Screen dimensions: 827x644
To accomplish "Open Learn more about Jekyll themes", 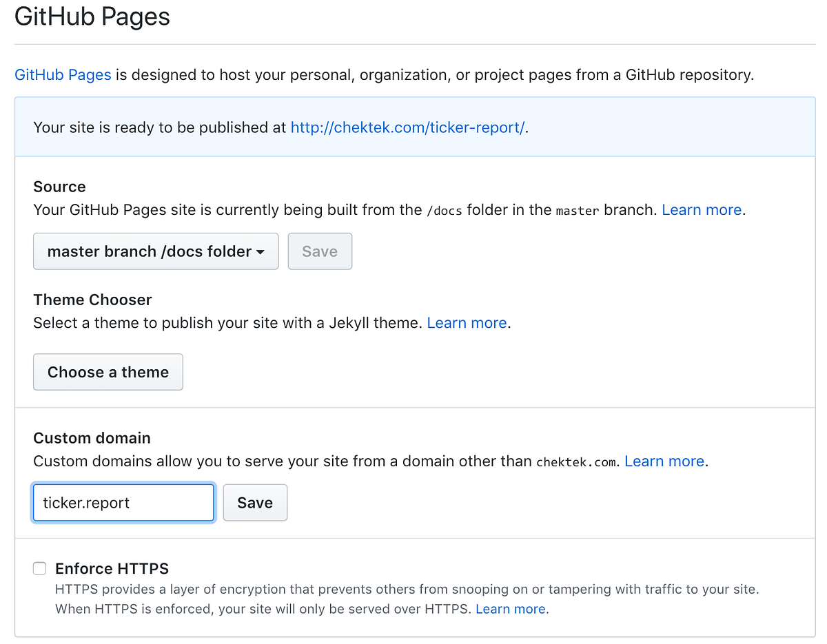I will point(467,322).
